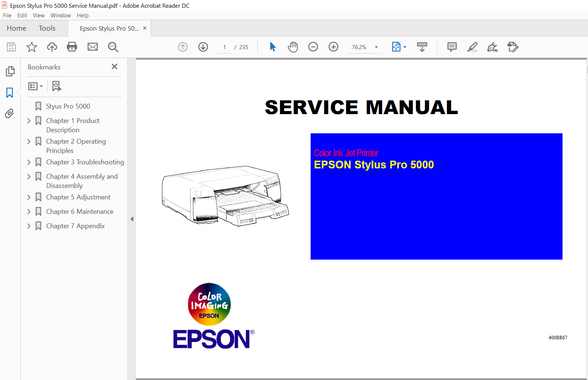The image size is (588, 380).
Task: Open bookmark options dropdown menu
Action: (35, 86)
